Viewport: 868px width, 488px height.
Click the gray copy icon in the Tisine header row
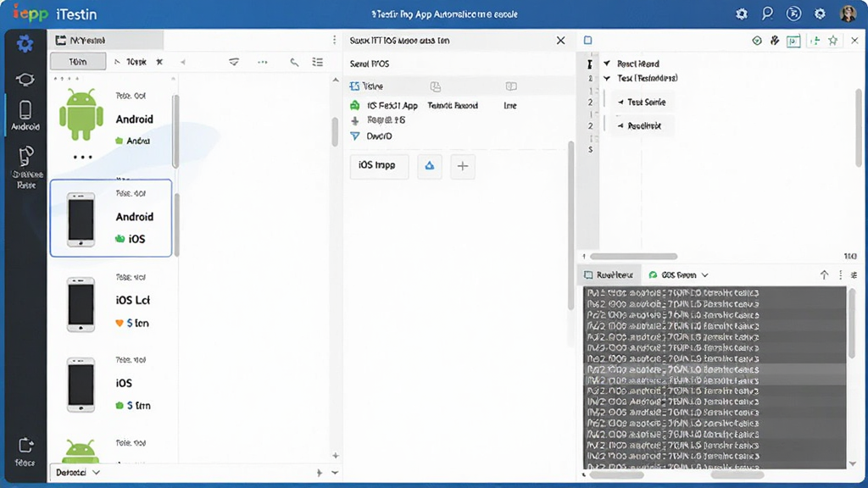[x=436, y=86]
